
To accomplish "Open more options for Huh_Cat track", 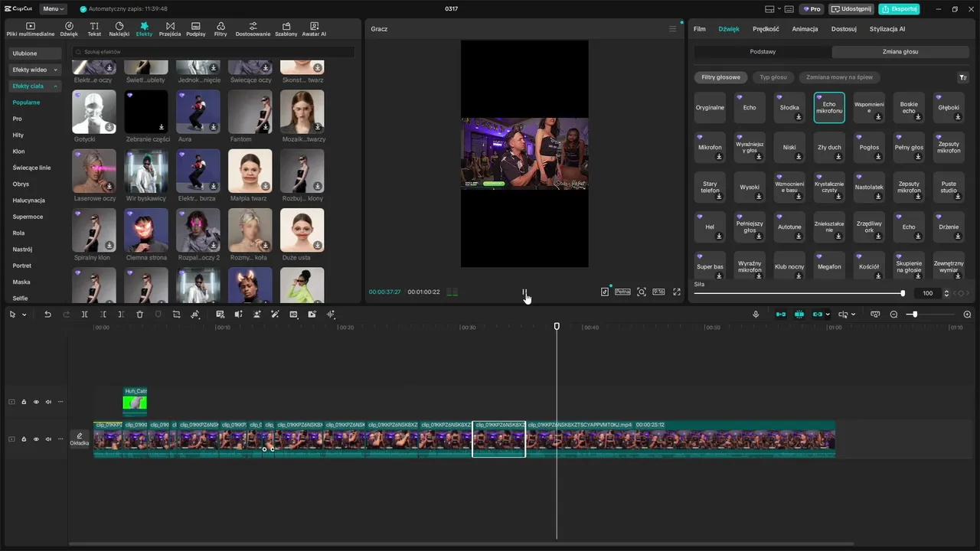I will (60, 402).
